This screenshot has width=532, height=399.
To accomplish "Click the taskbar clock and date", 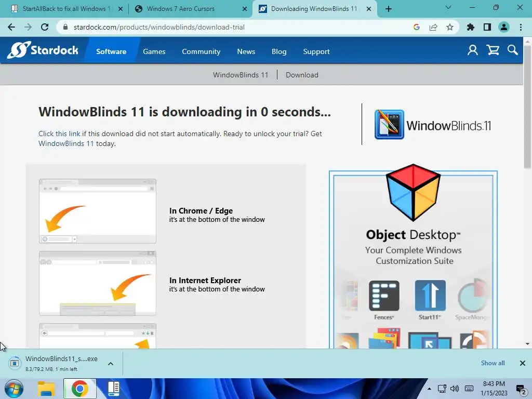I will 494,389.
